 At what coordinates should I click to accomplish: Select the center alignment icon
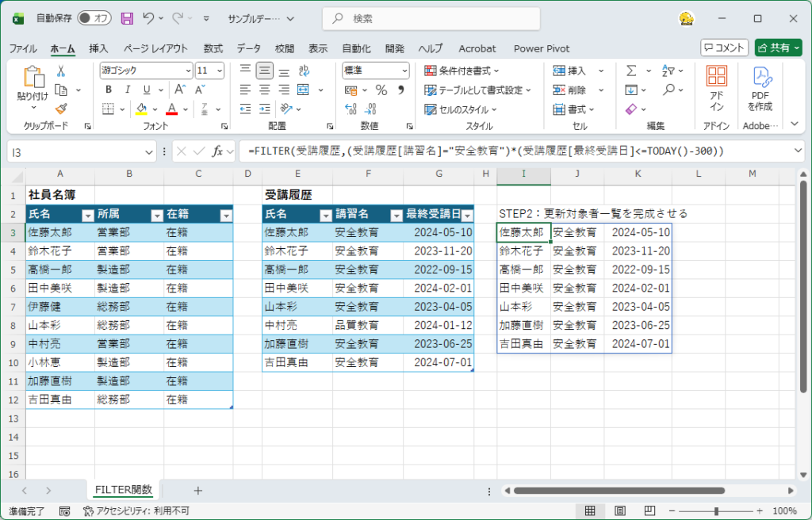pyautogui.click(x=264, y=90)
